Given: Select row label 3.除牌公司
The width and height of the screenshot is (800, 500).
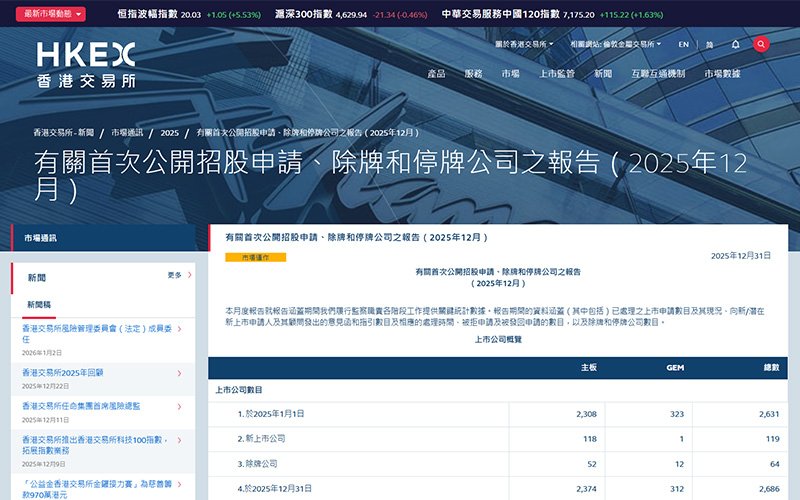Looking at the screenshot, I should (257, 464).
